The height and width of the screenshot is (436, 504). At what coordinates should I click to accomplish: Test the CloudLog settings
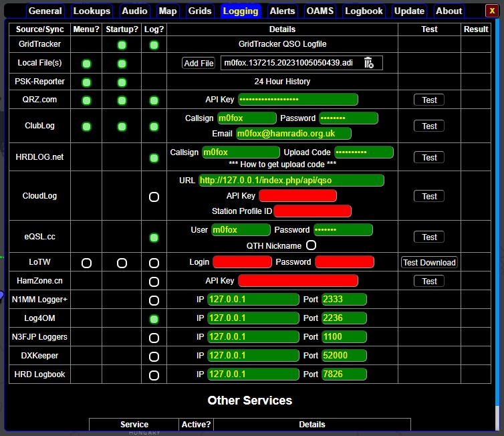coord(429,196)
